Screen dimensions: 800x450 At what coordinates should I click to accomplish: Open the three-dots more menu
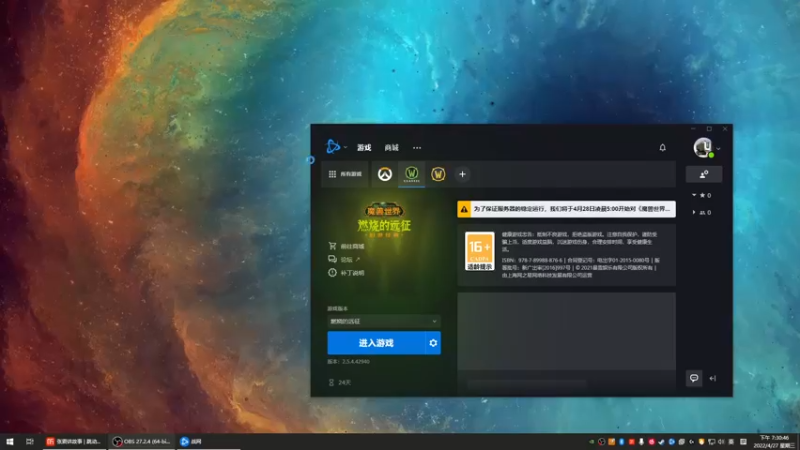tap(417, 148)
